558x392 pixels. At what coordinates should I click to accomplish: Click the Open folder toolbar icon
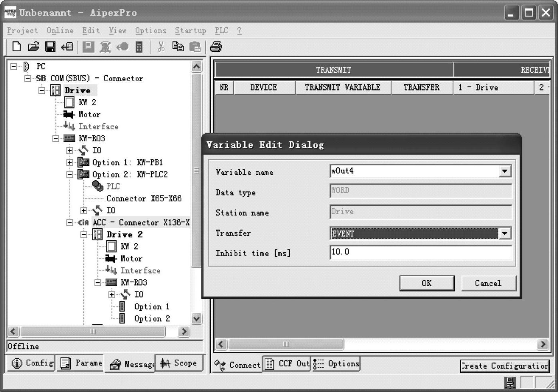coord(33,47)
